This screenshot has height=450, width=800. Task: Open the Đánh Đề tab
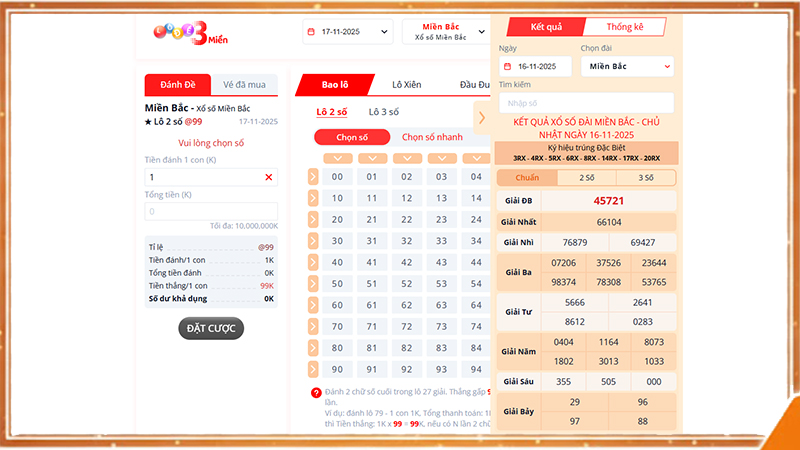(178, 85)
